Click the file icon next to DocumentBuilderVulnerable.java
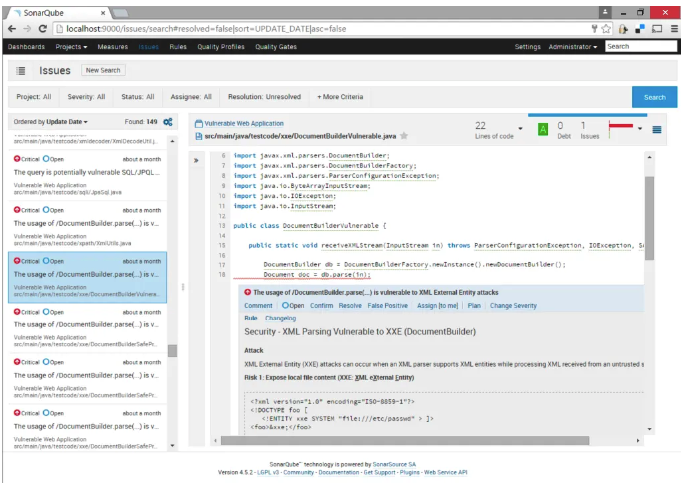Image resolution: width=681 pixels, height=484 pixels. [x=198, y=136]
